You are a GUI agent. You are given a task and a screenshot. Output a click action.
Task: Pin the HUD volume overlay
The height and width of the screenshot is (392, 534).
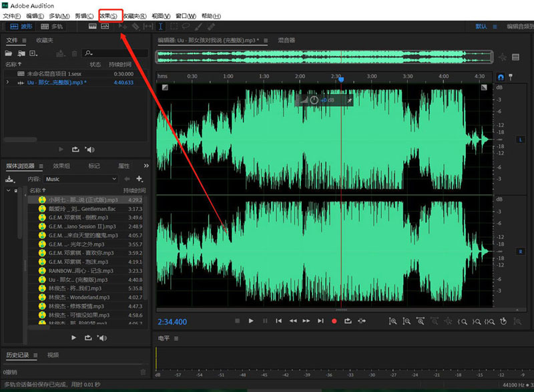pyautogui.click(x=349, y=100)
